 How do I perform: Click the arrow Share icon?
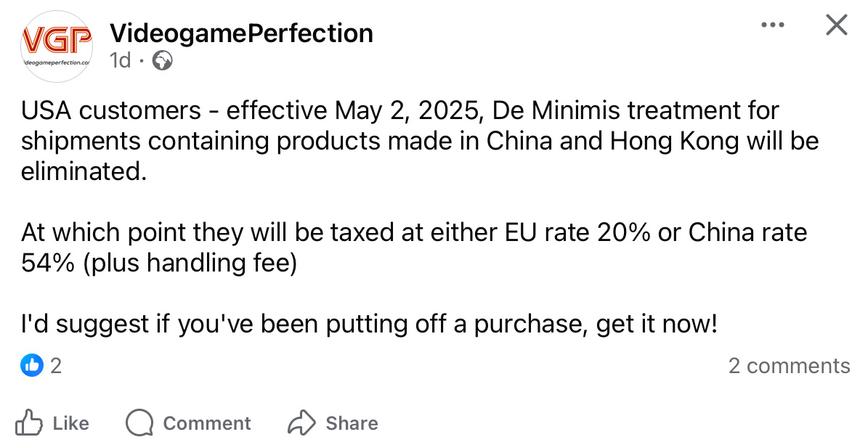(301, 422)
